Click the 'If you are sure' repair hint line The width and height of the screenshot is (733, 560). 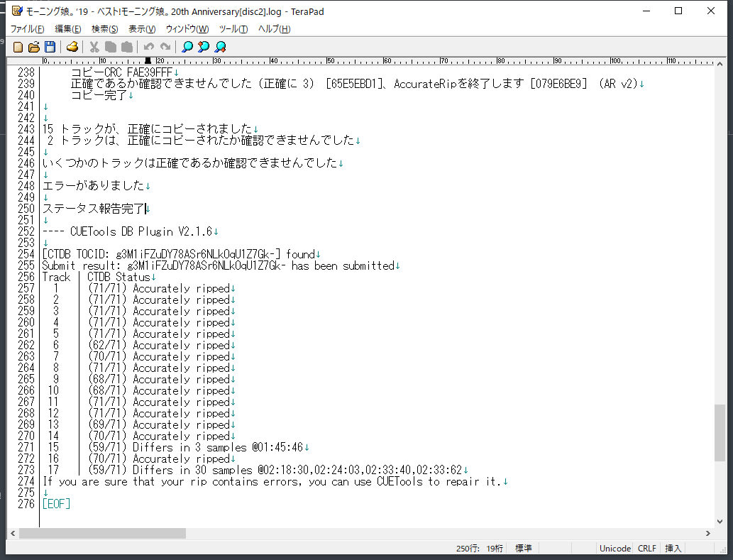(x=275, y=481)
